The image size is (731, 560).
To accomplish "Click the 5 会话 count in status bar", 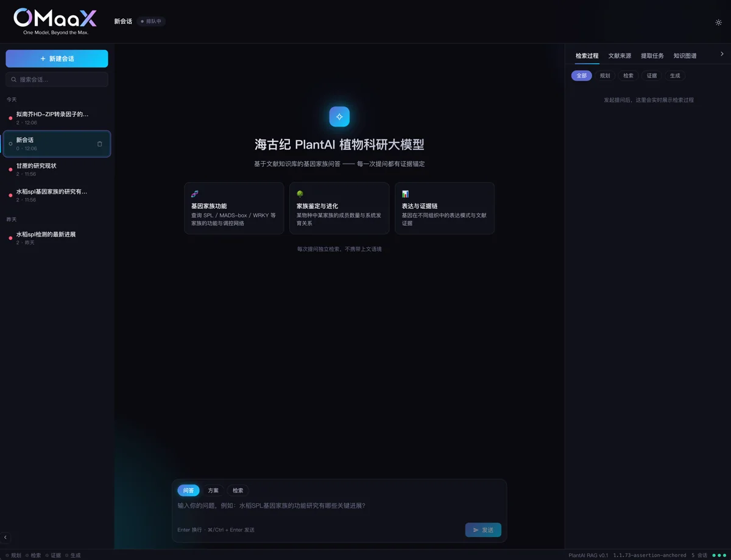I will pyautogui.click(x=699, y=555).
